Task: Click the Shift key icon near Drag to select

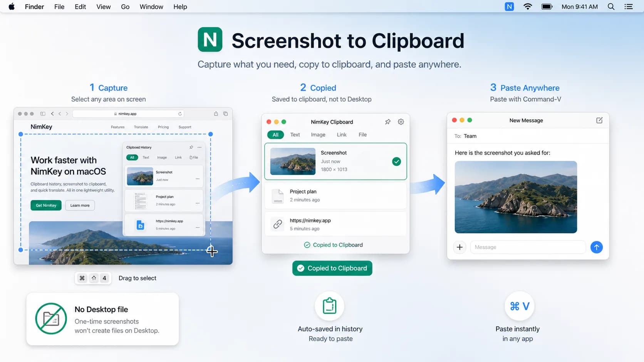Action: coord(94,278)
